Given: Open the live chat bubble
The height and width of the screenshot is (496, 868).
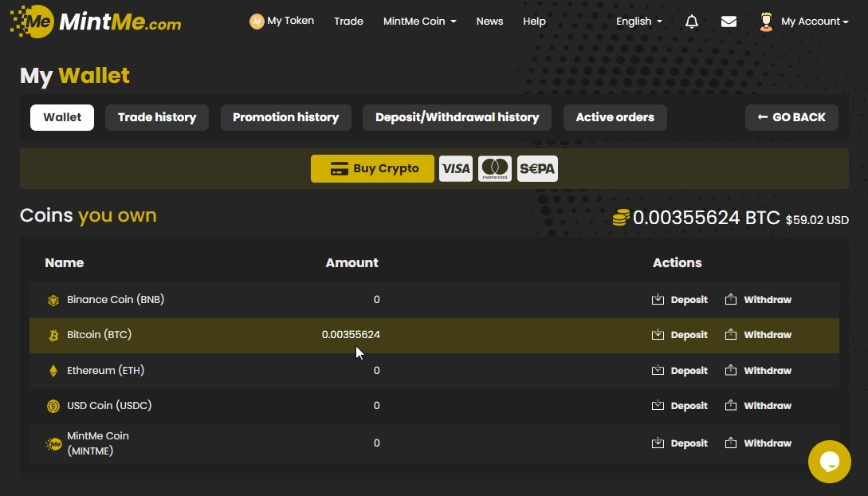Looking at the screenshot, I should [829, 461].
